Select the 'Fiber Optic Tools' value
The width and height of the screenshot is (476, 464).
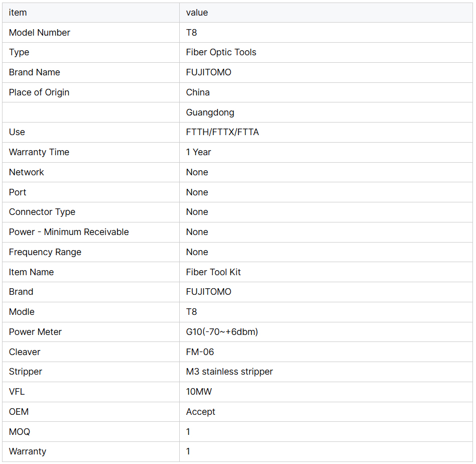coord(221,52)
